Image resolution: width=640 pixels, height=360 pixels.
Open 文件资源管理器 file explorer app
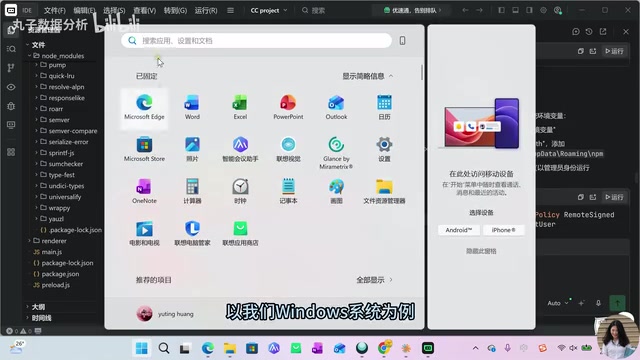click(384, 191)
